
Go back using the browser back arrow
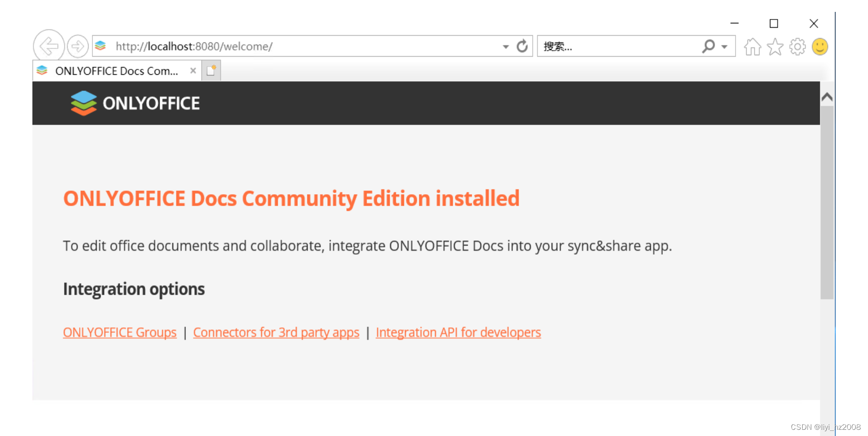49,46
